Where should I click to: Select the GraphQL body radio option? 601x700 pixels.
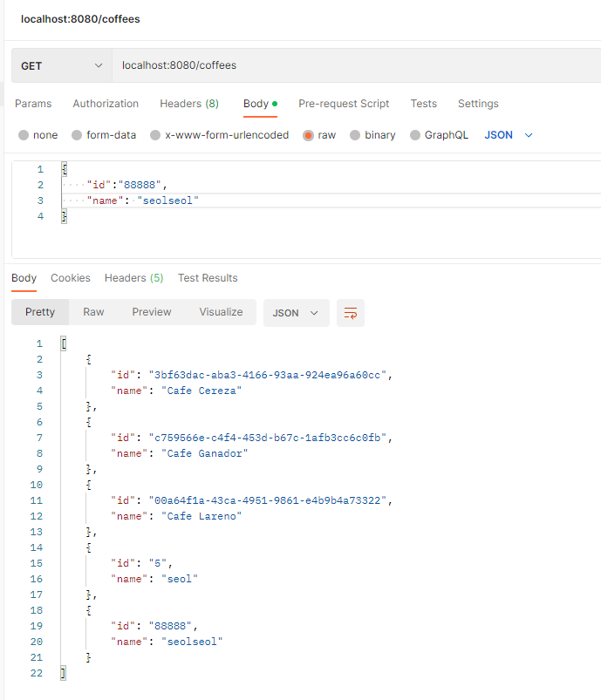pyautogui.click(x=414, y=135)
